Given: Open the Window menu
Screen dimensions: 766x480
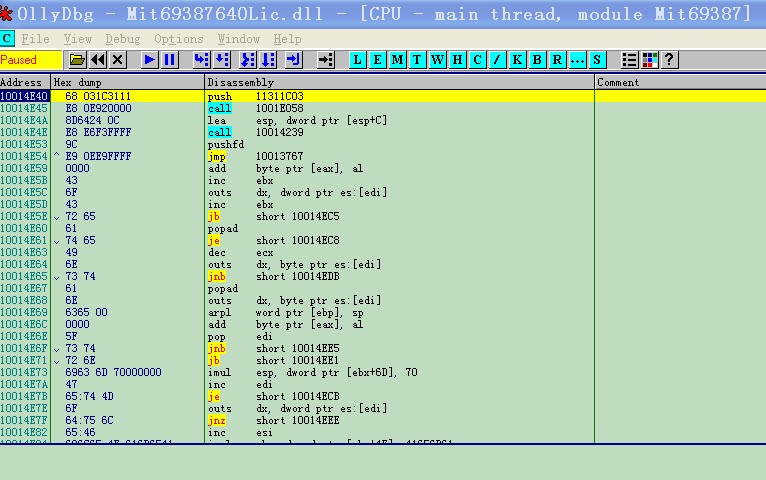Looking at the screenshot, I should 238,39.
